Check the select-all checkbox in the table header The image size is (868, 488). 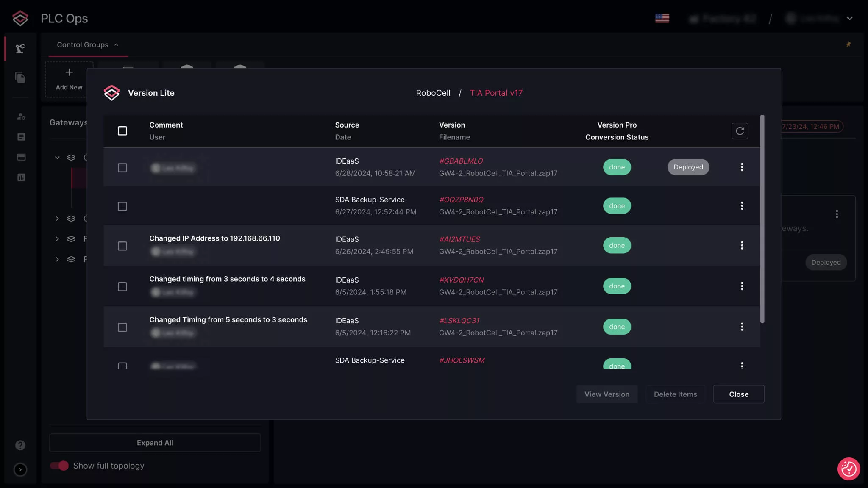click(x=122, y=131)
